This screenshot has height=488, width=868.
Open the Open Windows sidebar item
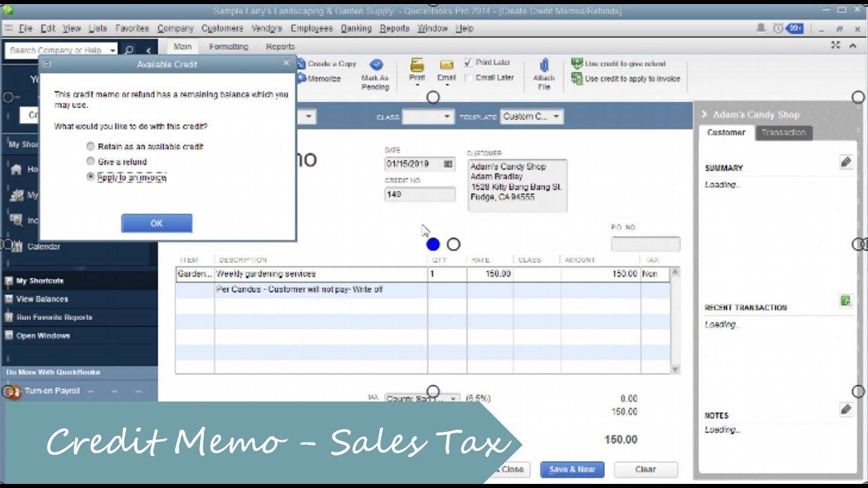point(43,335)
